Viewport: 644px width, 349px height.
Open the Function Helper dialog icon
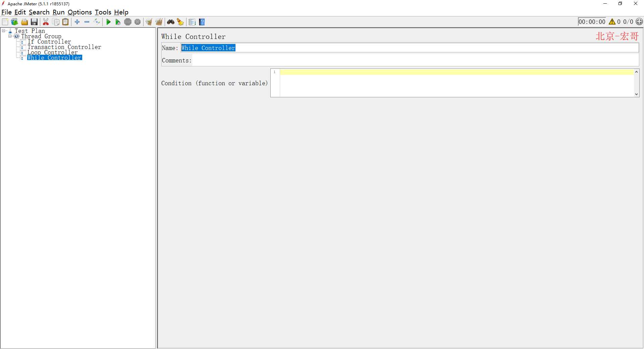click(192, 22)
